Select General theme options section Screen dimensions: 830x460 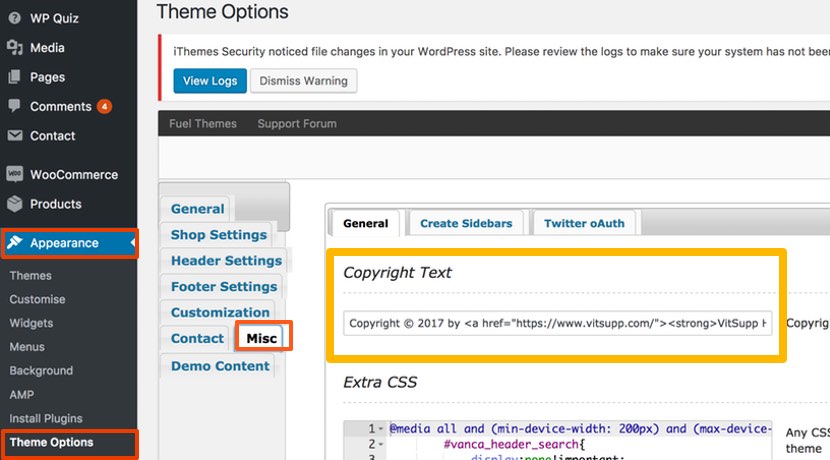[197, 209]
